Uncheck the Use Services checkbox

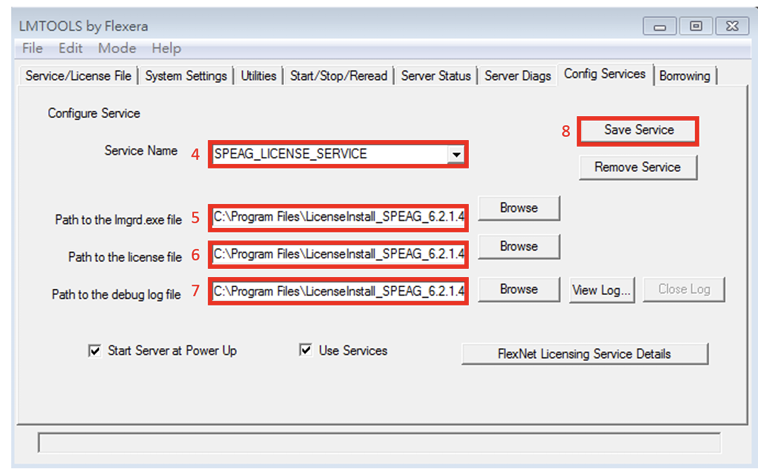(x=306, y=351)
